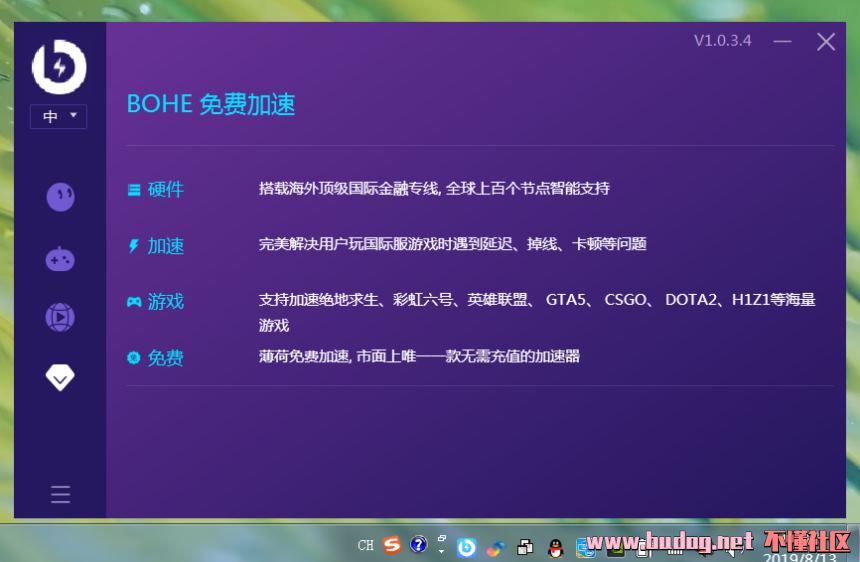Click the QQ penguin tray icon
860x562 pixels.
556,547
